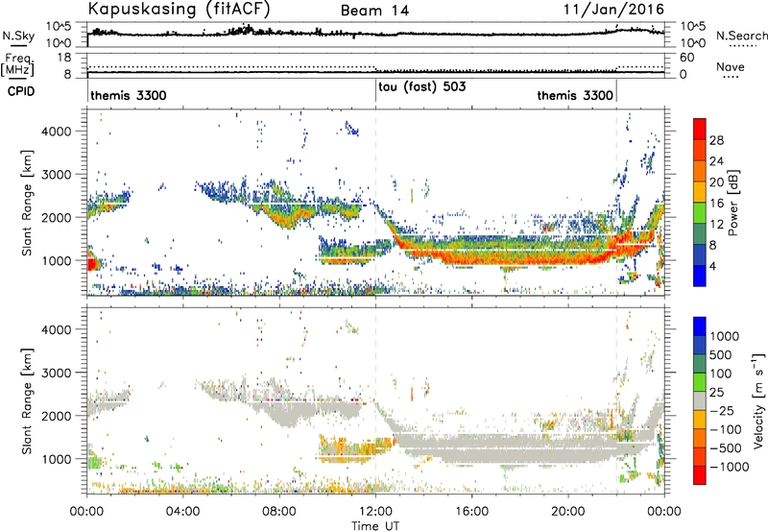Click the 'Freq. [MHz]' axis label
The height and width of the screenshot is (532, 768).
(17, 65)
